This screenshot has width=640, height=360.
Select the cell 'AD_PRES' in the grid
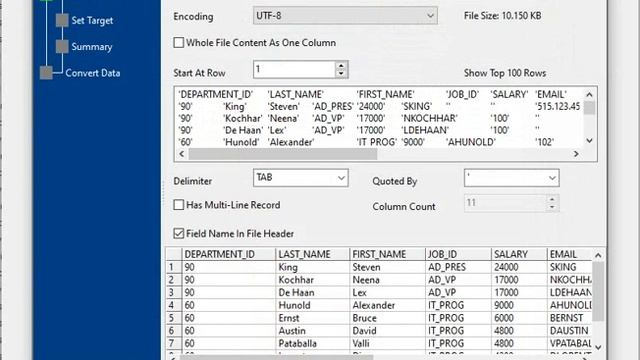tap(458, 267)
